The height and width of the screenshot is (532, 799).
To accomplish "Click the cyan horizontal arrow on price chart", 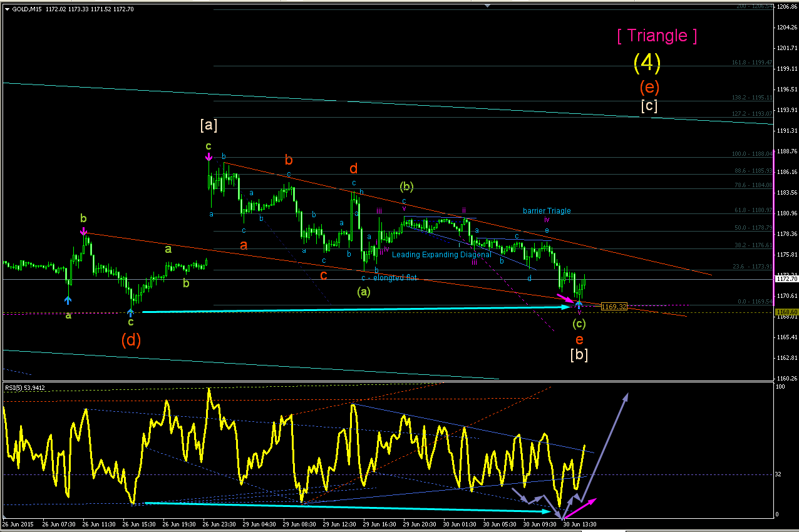I will pyautogui.click(x=357, y=309).
